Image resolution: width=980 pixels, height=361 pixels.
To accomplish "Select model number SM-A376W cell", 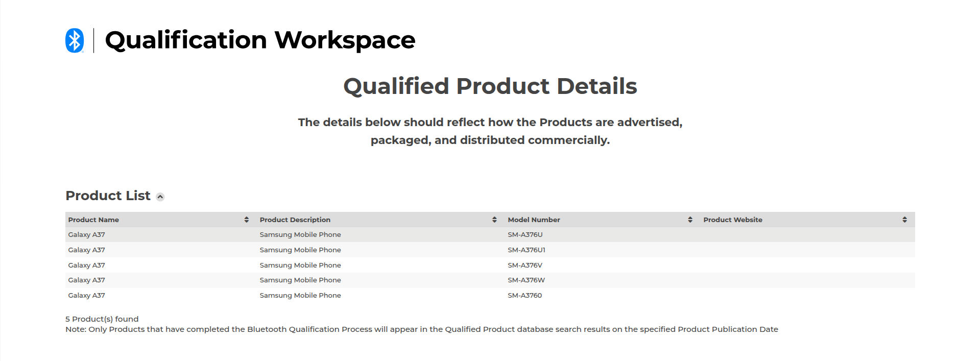I will click(526, 280).
